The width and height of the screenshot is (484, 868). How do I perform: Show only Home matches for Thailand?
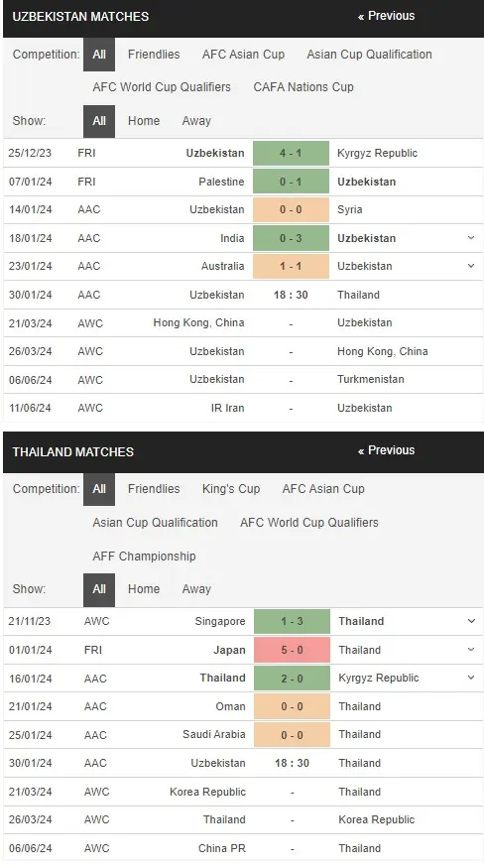(x=144, y=589)
